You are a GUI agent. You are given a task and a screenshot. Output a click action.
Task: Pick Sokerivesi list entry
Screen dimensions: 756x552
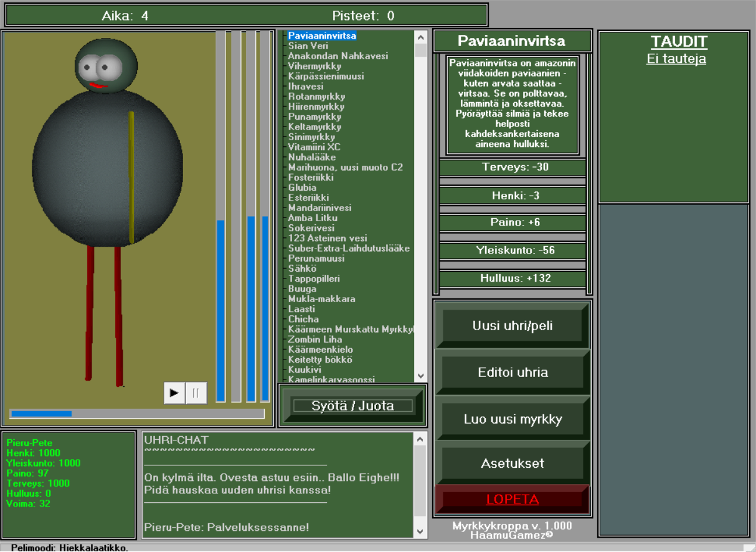311,228
